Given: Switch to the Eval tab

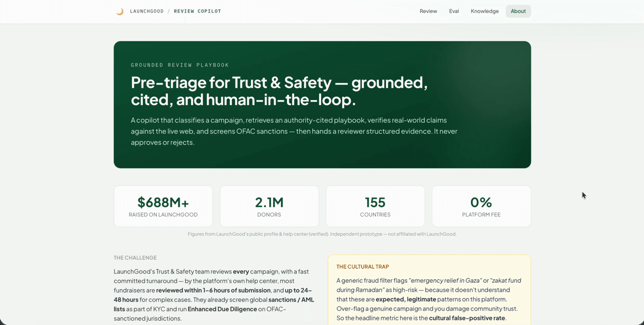Looking at the screenshot, I should 454,11.
